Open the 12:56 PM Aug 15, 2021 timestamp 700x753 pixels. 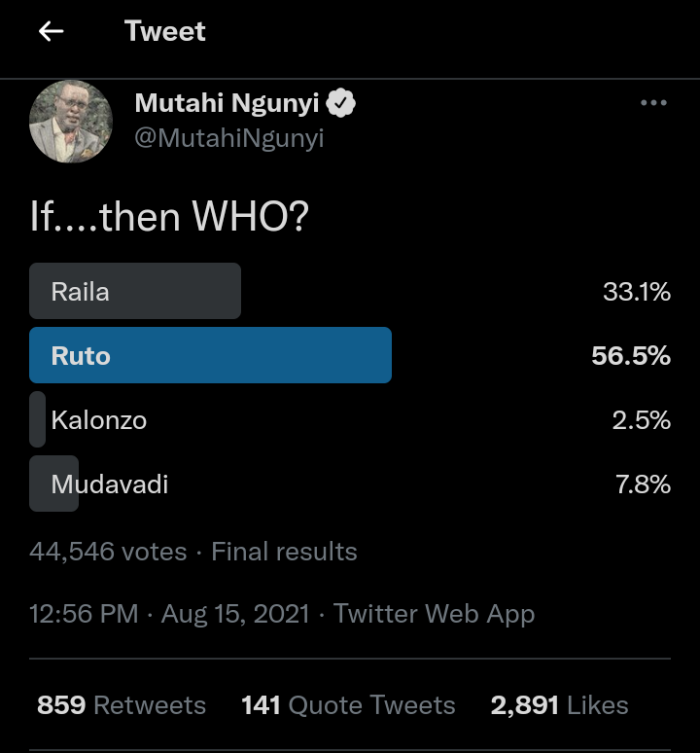[169, 614]
